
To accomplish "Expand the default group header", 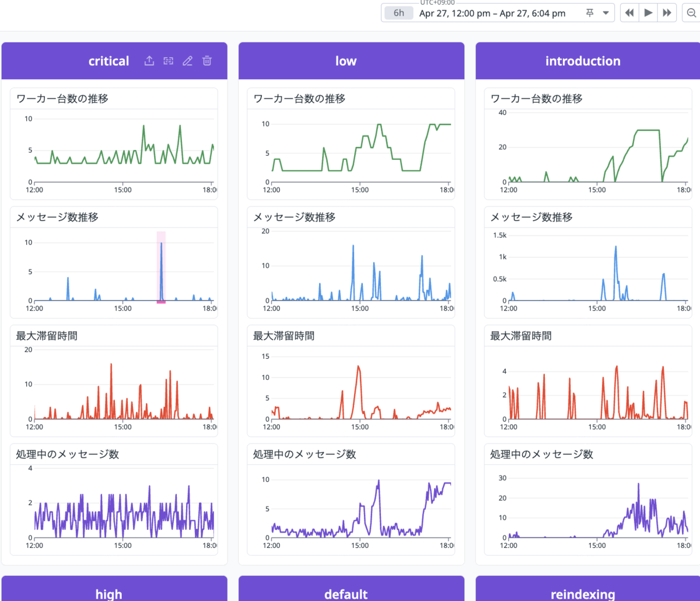I will 351,588.
